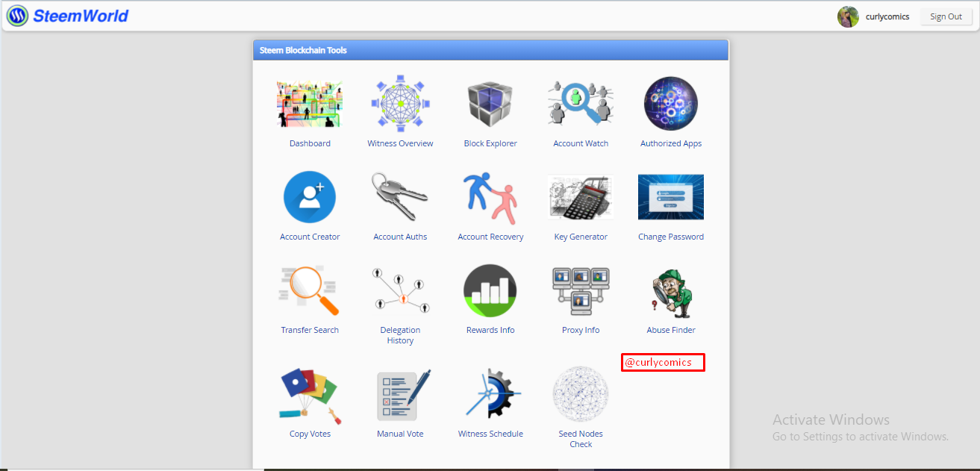The height and width of the screenshot is (471, 980).
Task: Follow the Seed Nodes Check text link
Action: click(581, 439)
